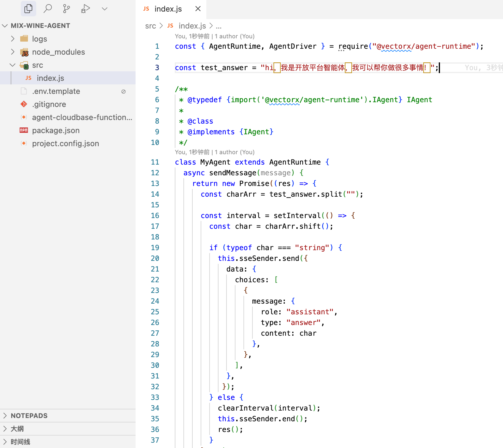Click this.sseSender.send on line 20

point(259,258)
